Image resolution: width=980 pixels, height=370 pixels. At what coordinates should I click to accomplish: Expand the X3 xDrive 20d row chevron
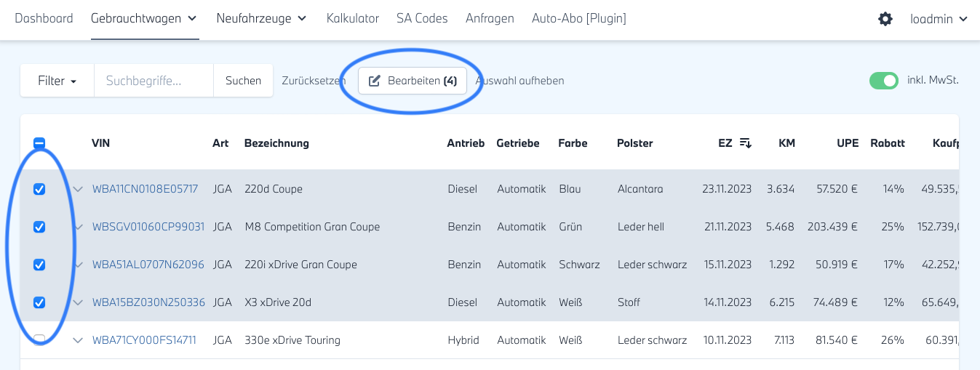(x=79, y=302)
